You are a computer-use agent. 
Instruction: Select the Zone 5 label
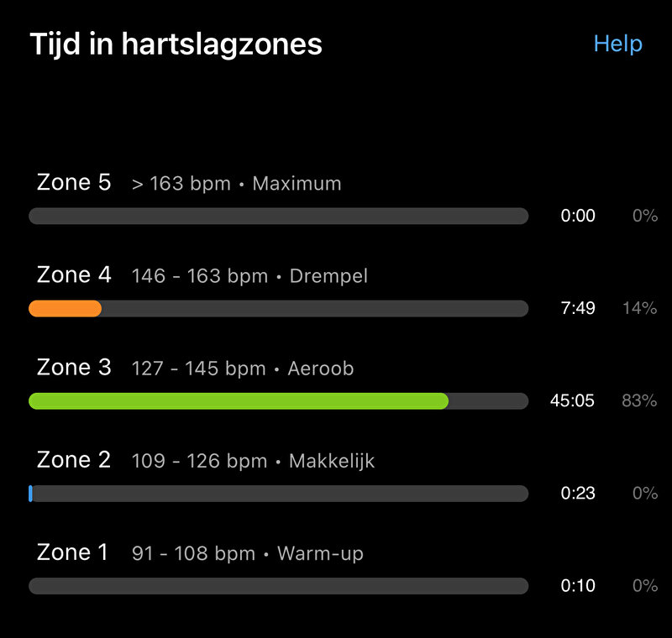(74, 182)
